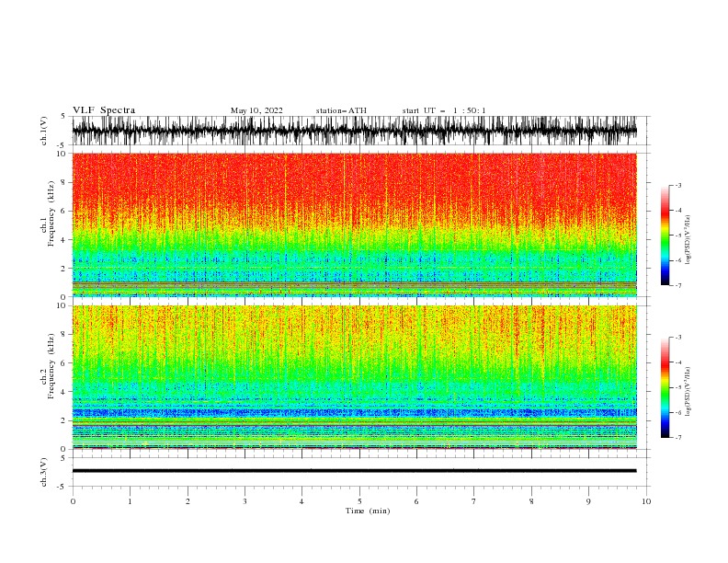The height and width of the screenshot is (563, 728).
Task: Pick the ch.1 PSD color scale bar
Action: coord(665,235)
